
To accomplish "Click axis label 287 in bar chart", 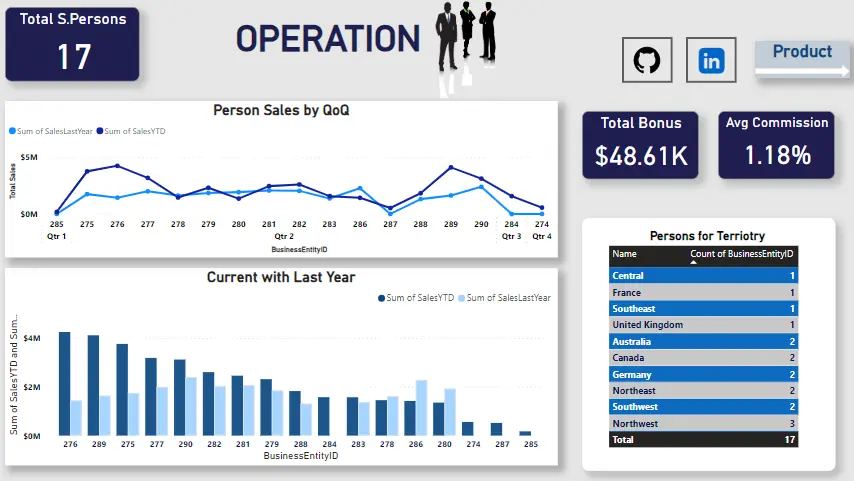I will 502,444.
